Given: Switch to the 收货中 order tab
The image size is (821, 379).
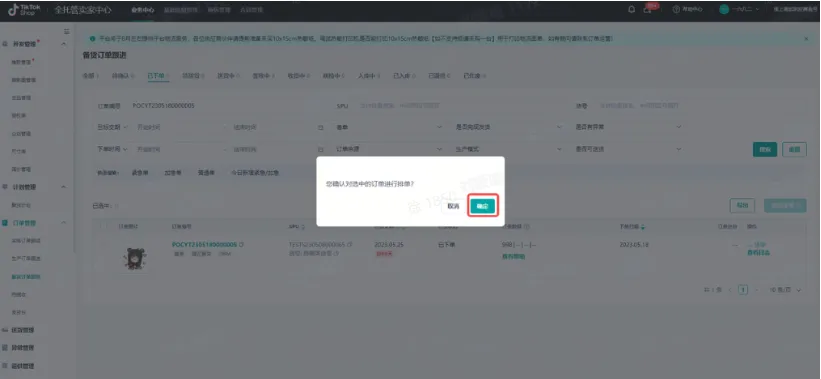Looking at the screenshot, I should 298,76.
